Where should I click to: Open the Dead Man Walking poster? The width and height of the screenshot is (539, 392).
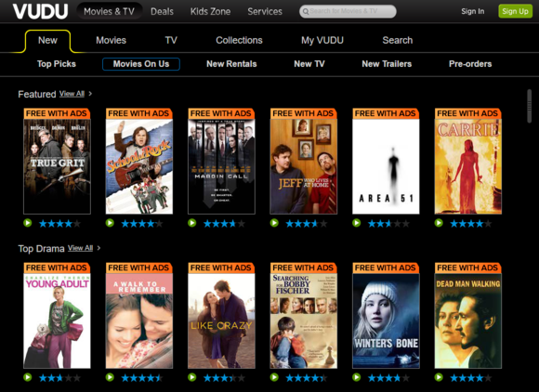[x=468, y=316]
